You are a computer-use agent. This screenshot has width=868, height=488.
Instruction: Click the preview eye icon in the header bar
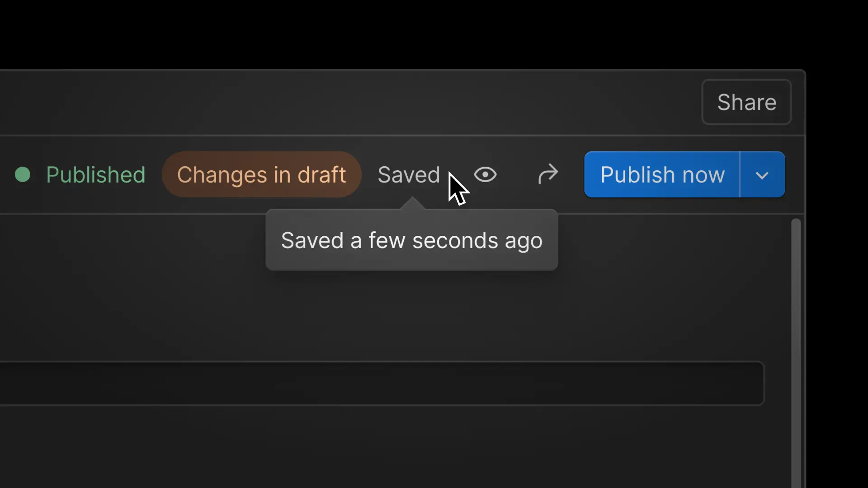click(486, 175)
